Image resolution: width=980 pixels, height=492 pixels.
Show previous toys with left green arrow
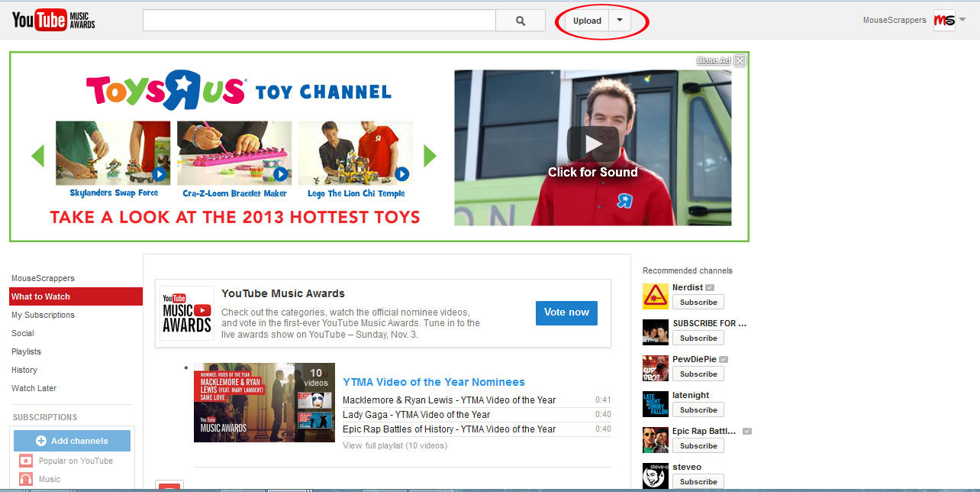(x=37, y=155)
